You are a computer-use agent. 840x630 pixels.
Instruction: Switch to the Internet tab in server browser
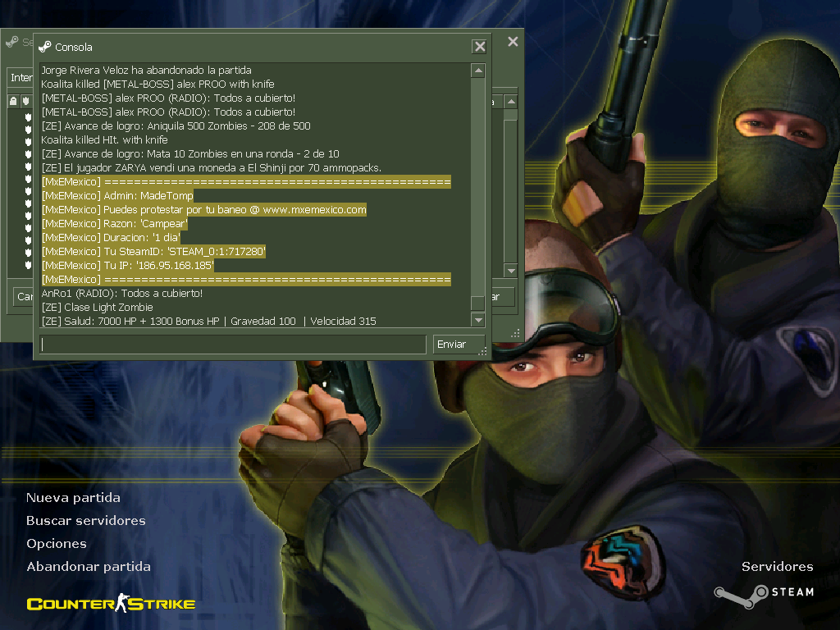coord(21,78)
